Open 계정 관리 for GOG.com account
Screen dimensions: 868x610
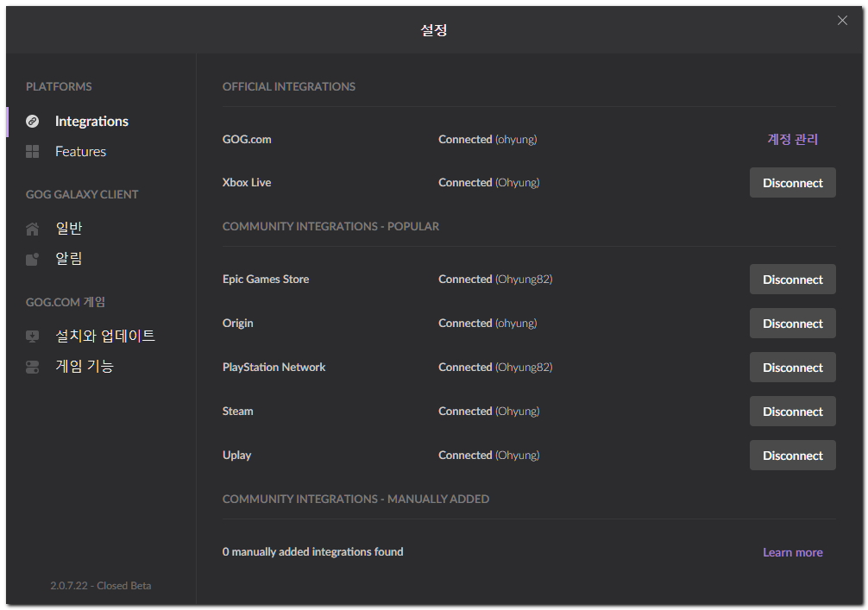click(x=793, y=139)
